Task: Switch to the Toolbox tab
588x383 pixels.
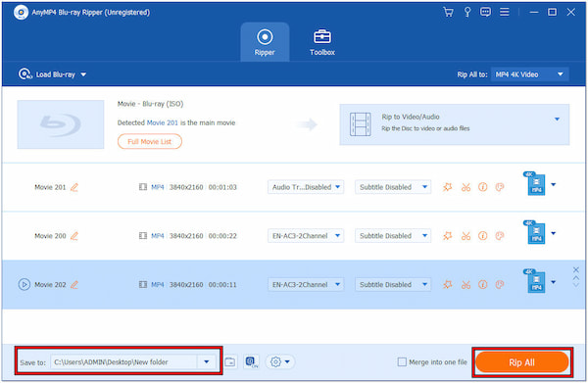Action: pyautogui.click(x=322, y=42)
